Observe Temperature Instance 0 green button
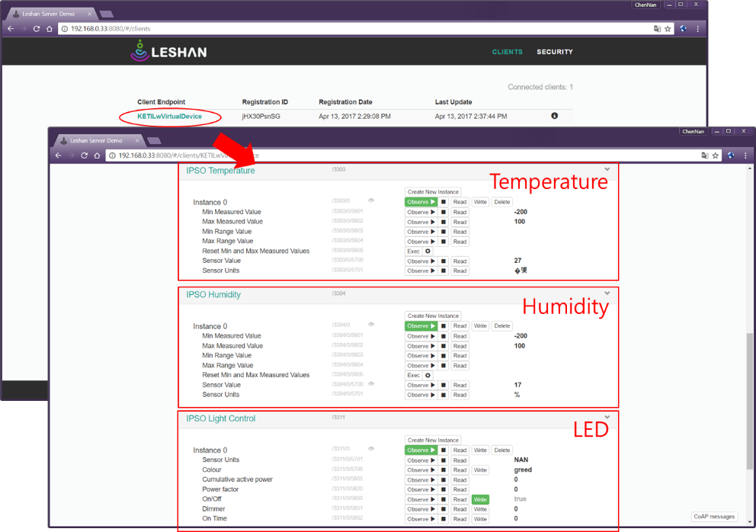This screenshot has width=756, height=532. pos(421,202)
